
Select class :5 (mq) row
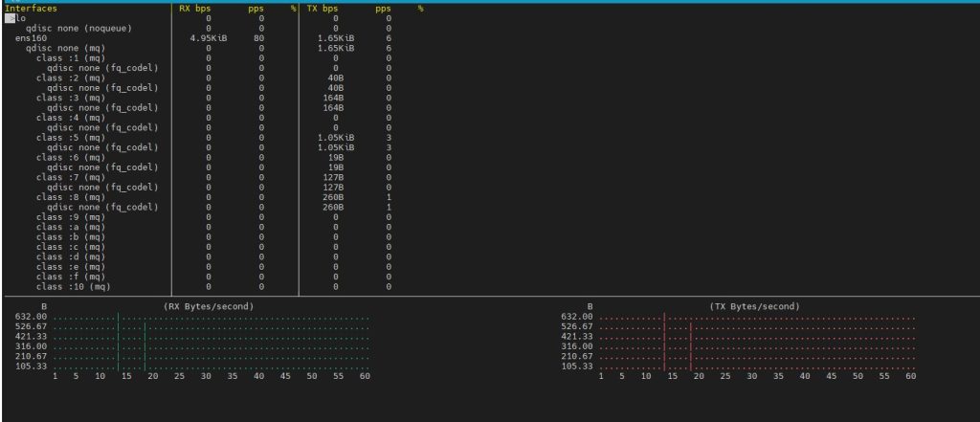pos(71,138)
